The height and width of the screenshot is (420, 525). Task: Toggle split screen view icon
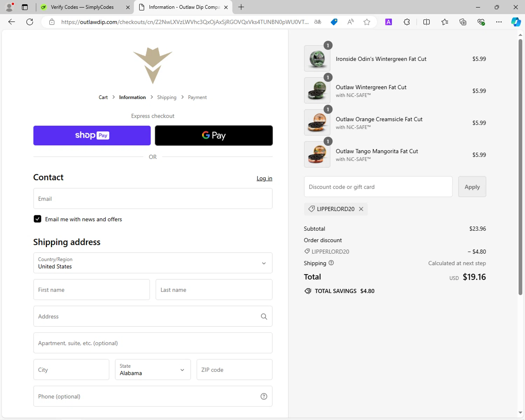[x=426, y=22]
